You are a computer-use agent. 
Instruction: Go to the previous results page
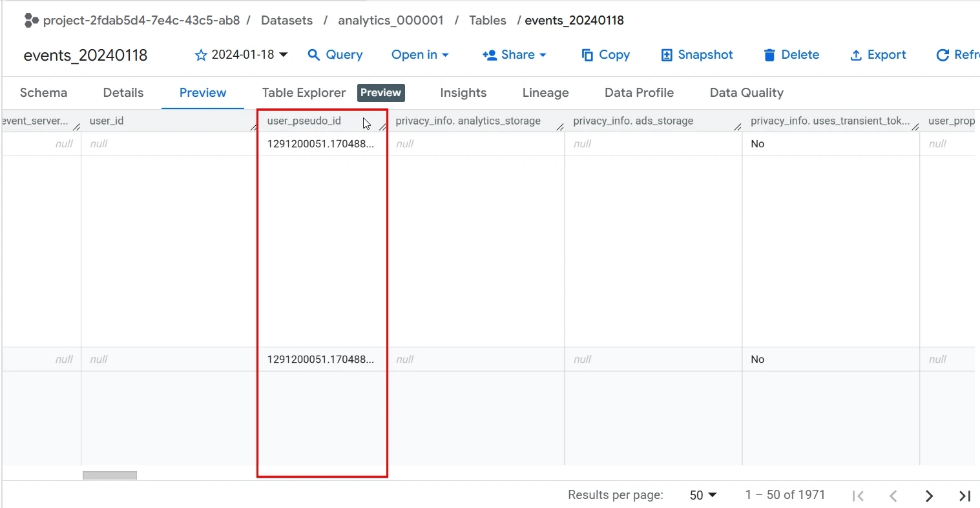point(893,496)
